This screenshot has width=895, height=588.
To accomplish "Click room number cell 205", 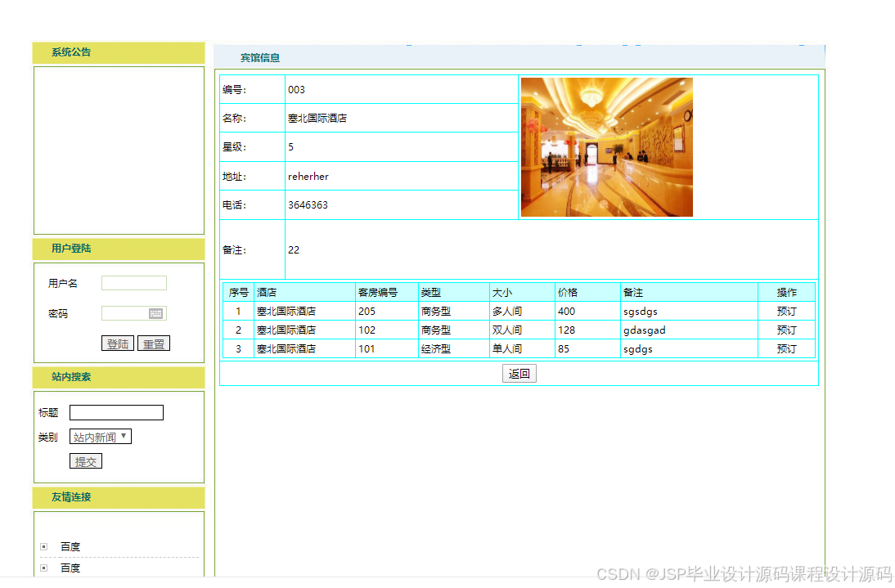I will 367,312.
